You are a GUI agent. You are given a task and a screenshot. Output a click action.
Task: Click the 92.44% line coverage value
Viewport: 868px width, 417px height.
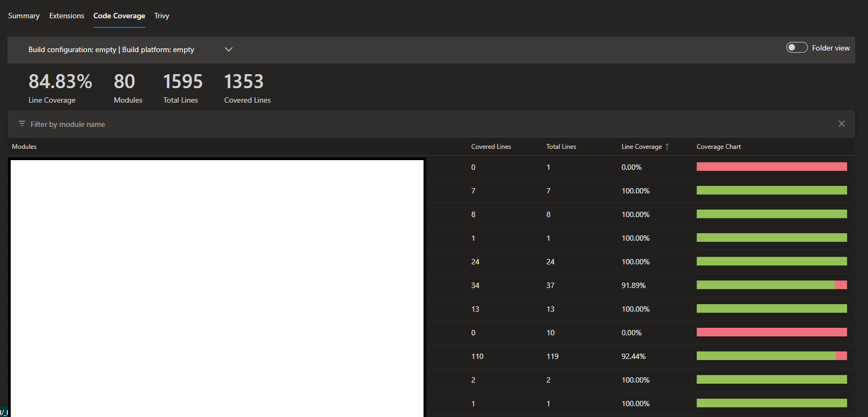(633, 356)
